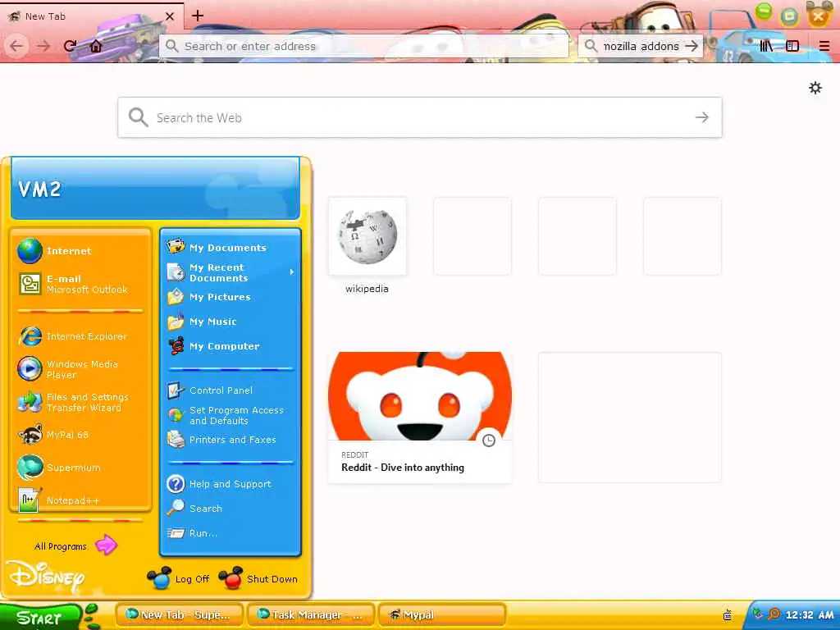The image size is (840, 630).
Task: Open the Library icon in toolbar
Action: [x=767, y=46]
